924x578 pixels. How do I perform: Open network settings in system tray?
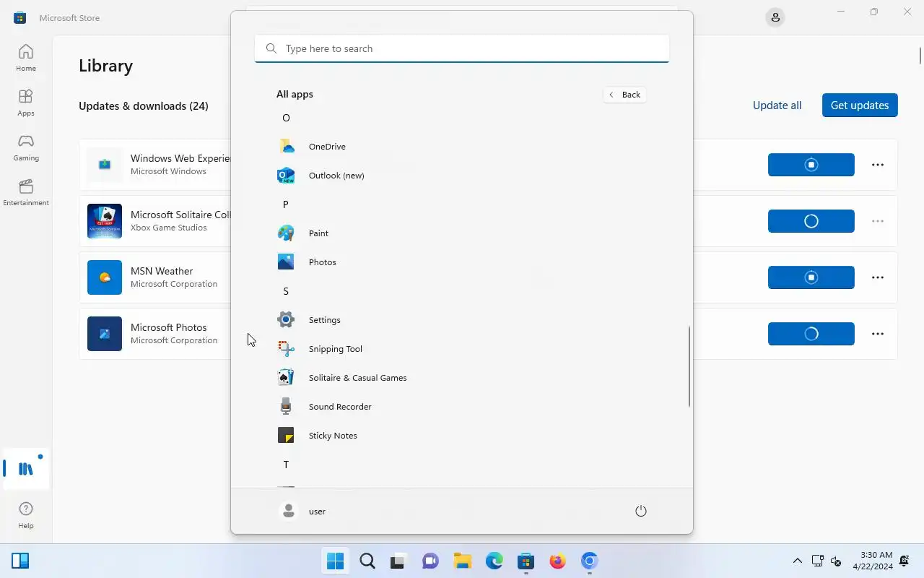coord(818,561)
